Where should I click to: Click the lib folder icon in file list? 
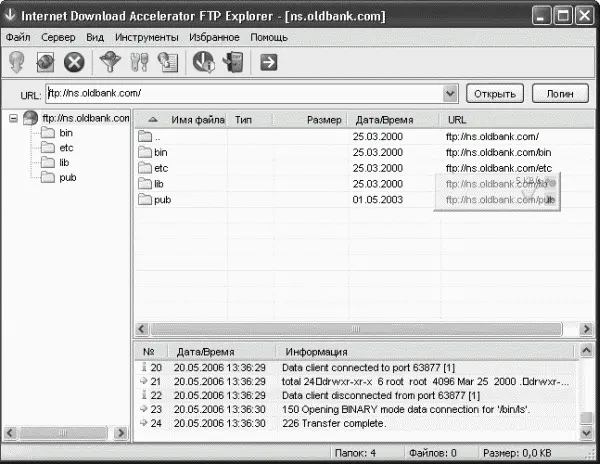tap(145, 184)
